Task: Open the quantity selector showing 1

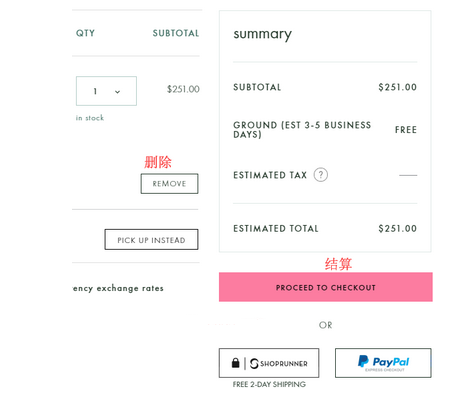Action: (106, 91)
